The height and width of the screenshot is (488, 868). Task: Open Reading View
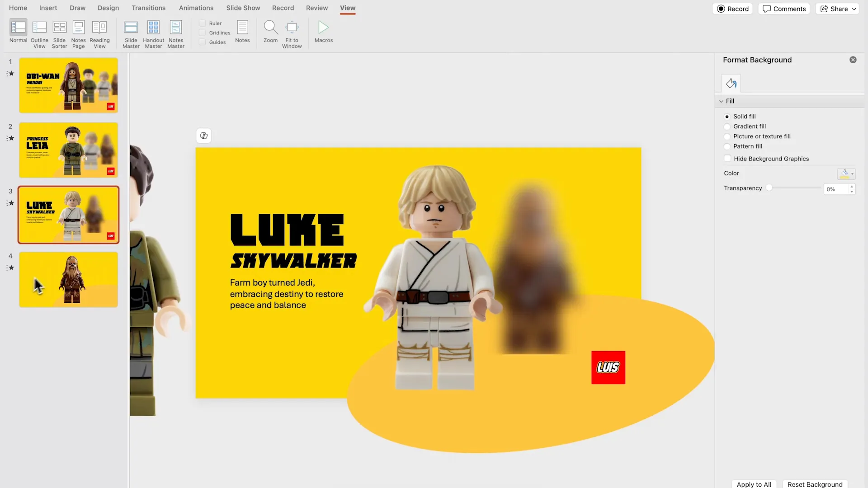coord(99,34)
